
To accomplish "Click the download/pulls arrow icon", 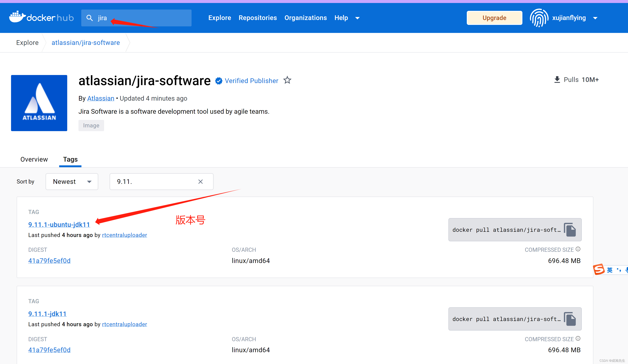I will click(x=556, y=79).
